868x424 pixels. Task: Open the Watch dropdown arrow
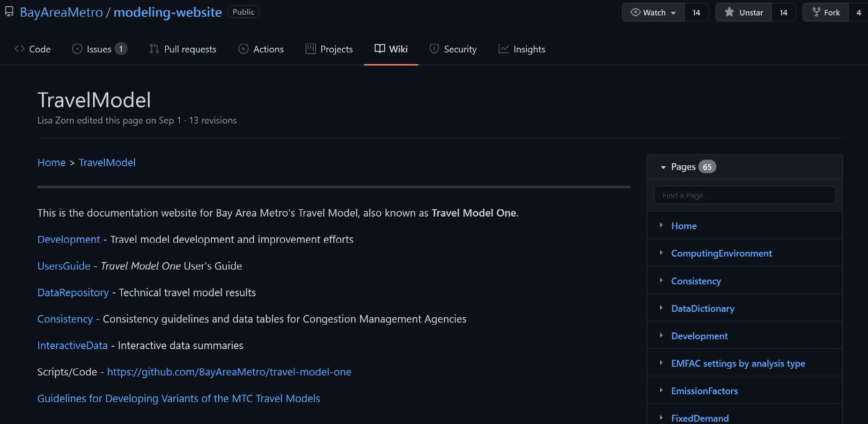(x=673, y=13)
